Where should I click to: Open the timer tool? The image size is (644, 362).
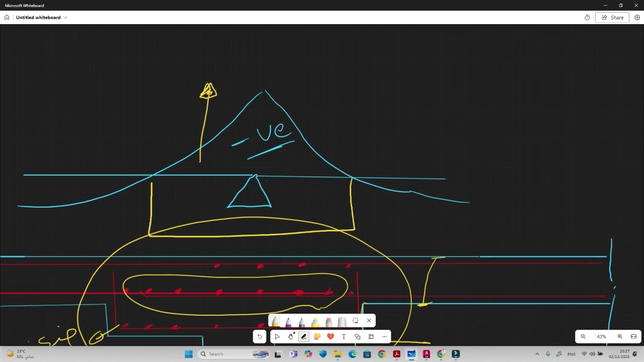click(587, 18)
